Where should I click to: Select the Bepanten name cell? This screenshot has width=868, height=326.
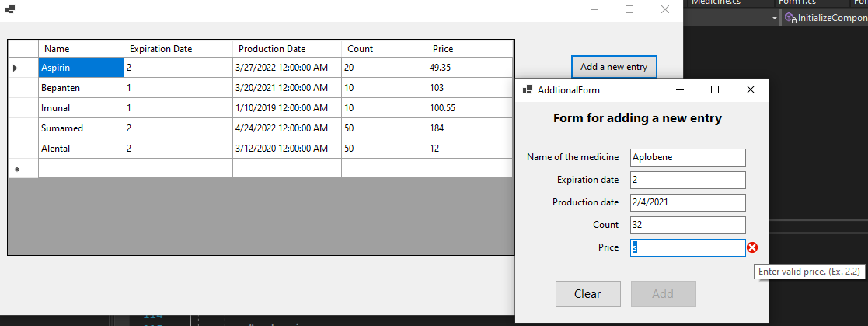82,88
